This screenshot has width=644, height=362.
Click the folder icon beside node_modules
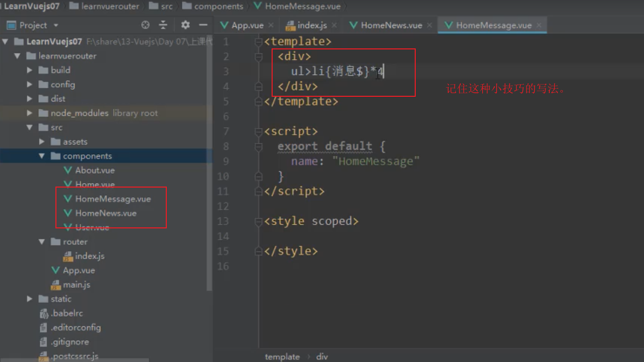click(x=43, y=113)
